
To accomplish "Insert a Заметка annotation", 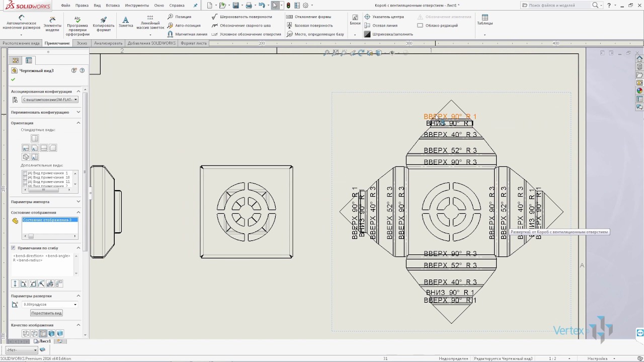I will pyautogui.click(x=126, y=21).
